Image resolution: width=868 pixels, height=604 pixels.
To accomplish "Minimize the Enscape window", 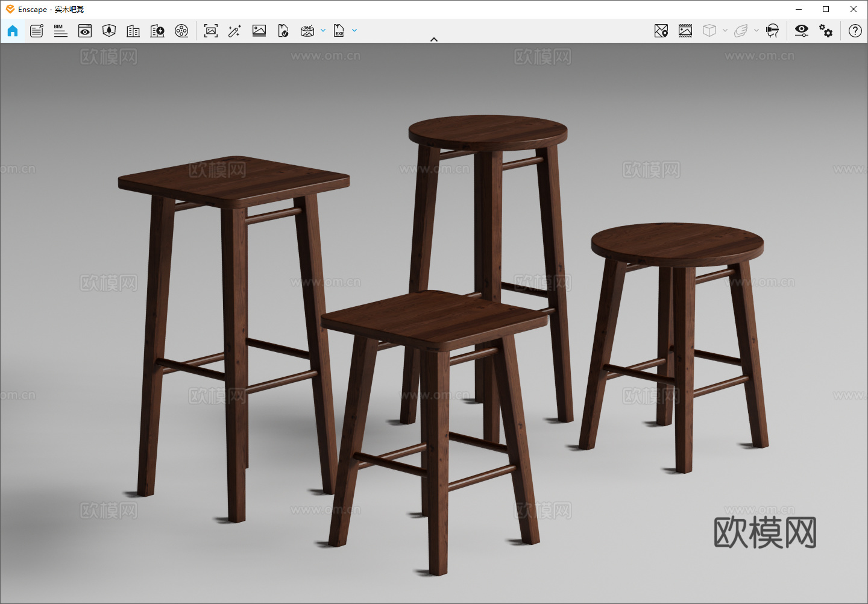I will (x=799, y=9).
